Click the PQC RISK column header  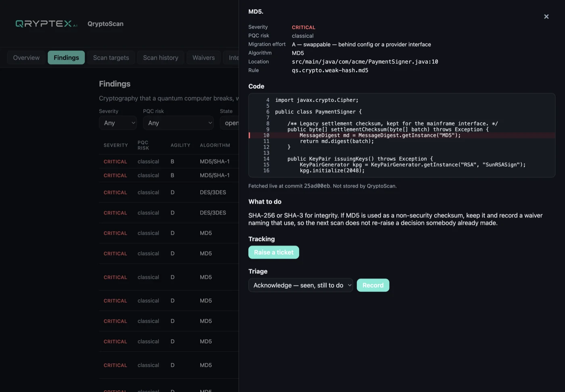click(143, 145)
